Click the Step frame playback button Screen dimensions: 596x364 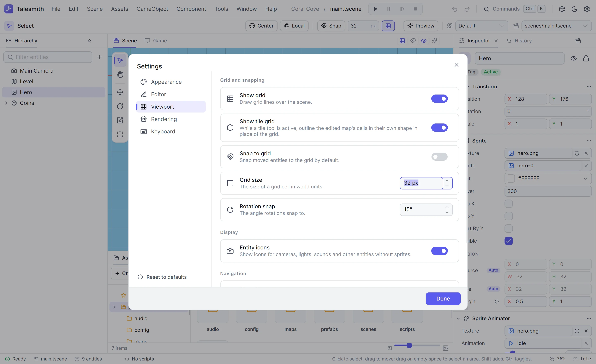(x=402, y=9)
